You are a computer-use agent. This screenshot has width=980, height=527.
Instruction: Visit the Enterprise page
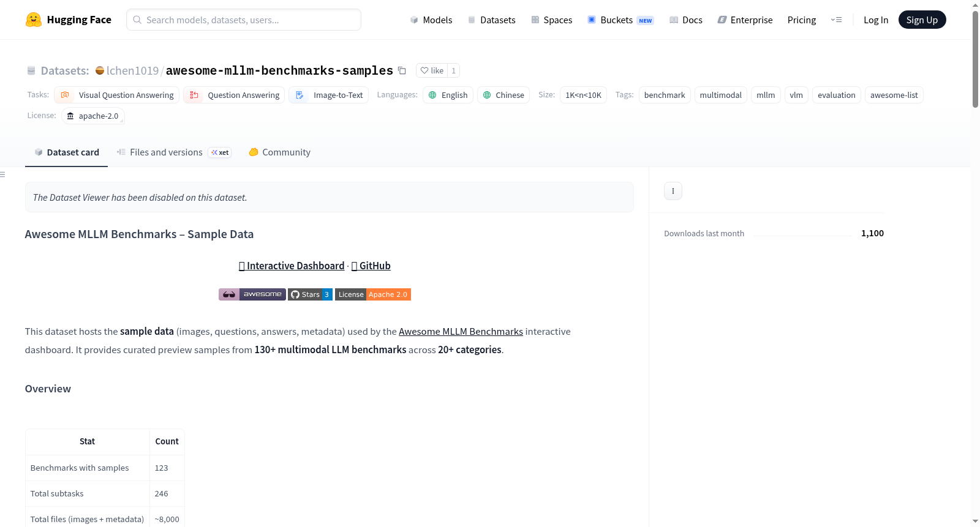click(745, 20)
